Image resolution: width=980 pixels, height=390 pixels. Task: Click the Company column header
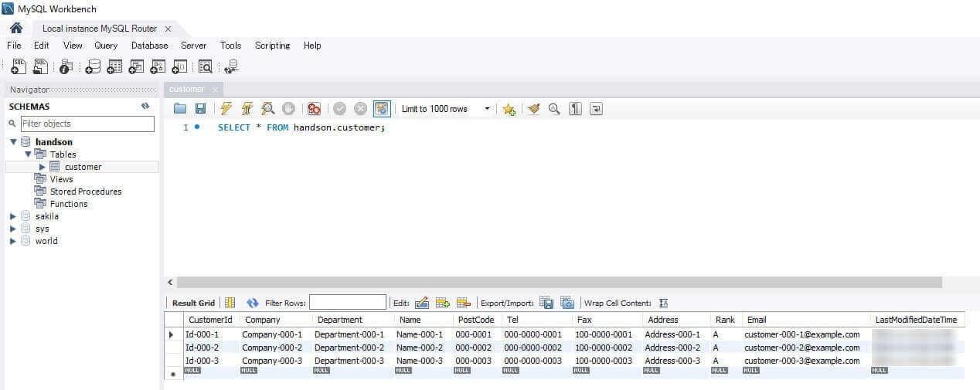coord(260,320)
